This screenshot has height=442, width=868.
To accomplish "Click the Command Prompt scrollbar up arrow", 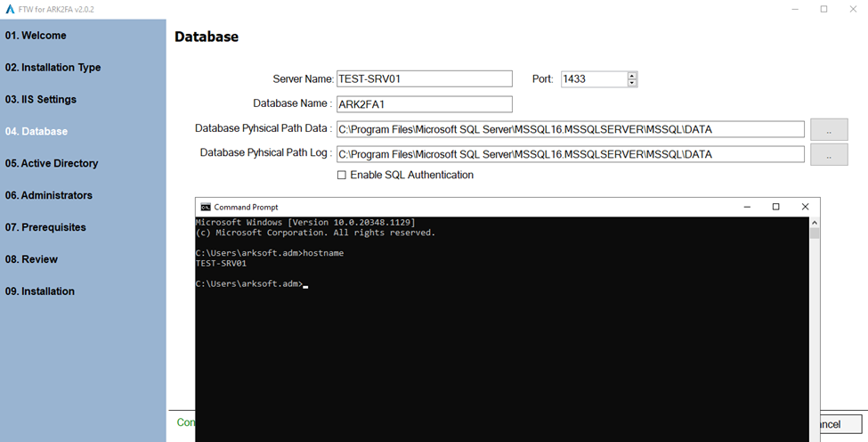I will click(815, 223).
